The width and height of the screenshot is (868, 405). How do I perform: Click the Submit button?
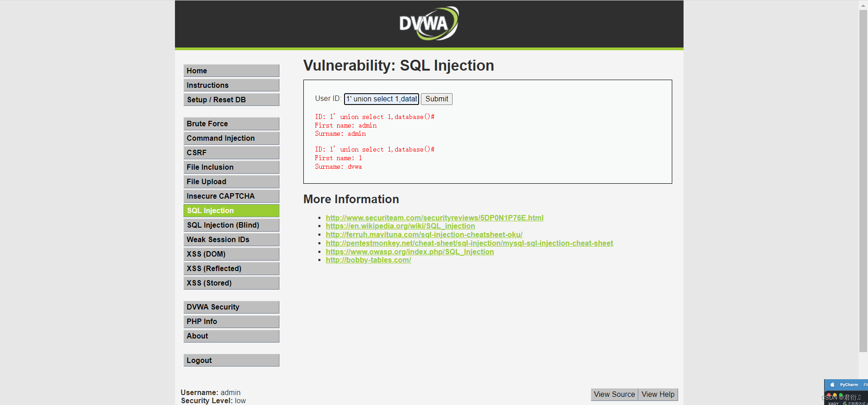tap(437, 99)
